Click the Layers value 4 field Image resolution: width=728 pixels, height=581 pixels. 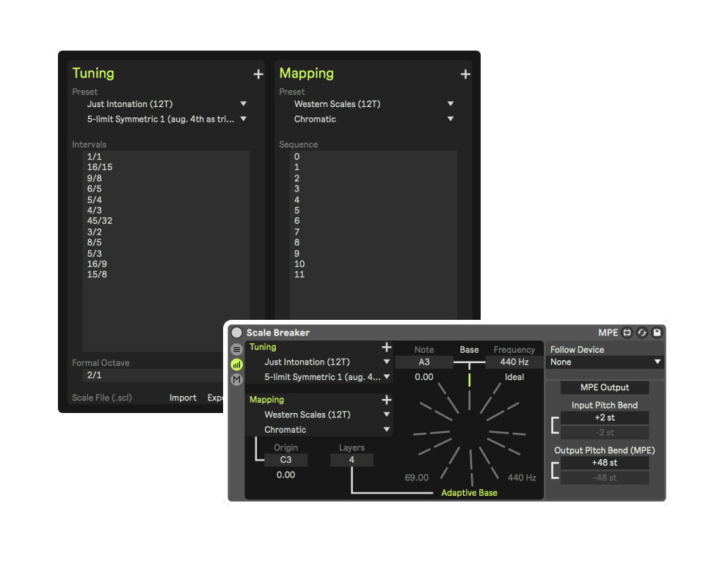point(352,460)
